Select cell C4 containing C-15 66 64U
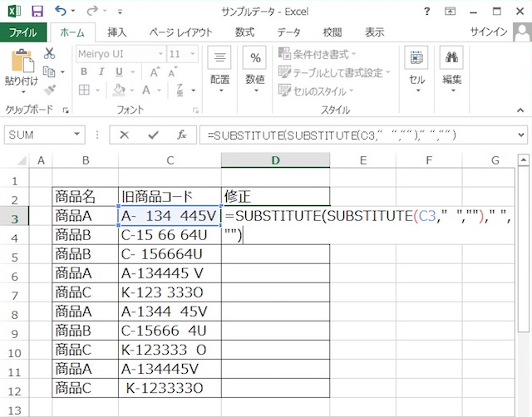Viewport: 532px width, 417px height. pyautogui.click(x=170, y=235)
